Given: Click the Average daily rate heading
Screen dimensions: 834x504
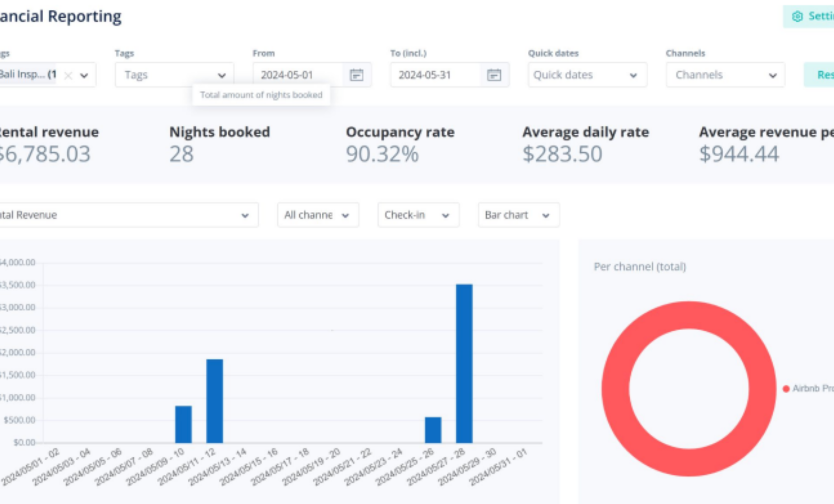Looking at the screenshot, I should pyautogui.click(x=586, y=132).
